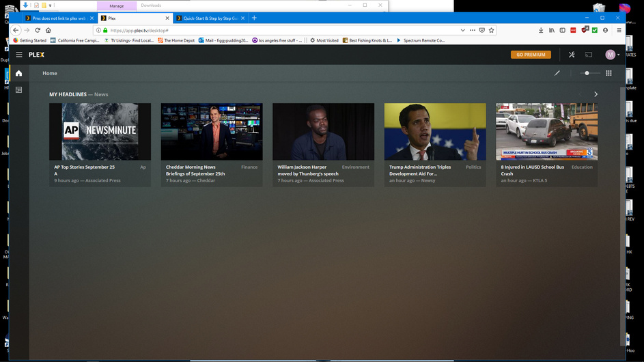Viewport: 644px width, 362px height.
Task: Click the PLEX logo
Action: [37, 55]
